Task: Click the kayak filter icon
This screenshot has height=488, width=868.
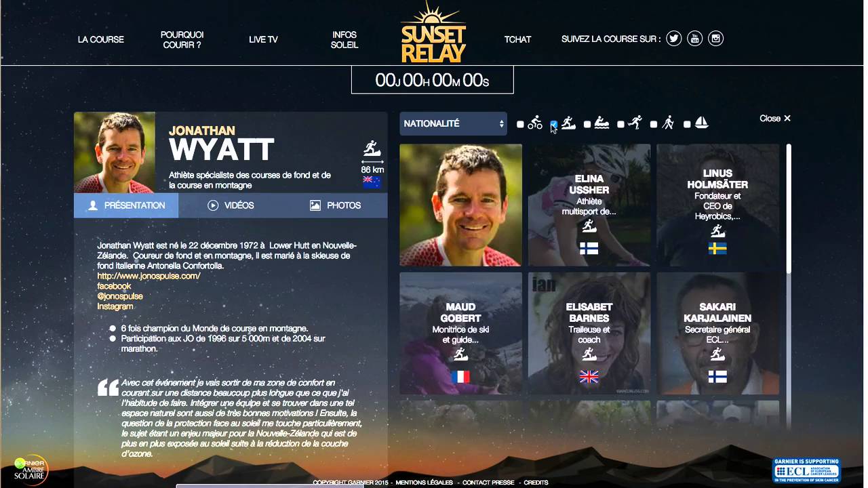Action: coord(601,123)
